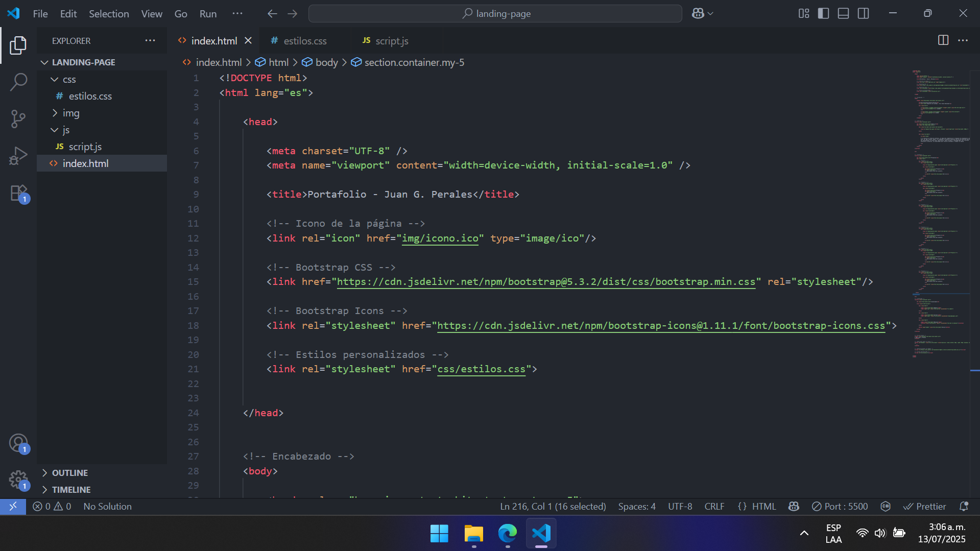Click the Customize Layout icon

pos(804,14)
